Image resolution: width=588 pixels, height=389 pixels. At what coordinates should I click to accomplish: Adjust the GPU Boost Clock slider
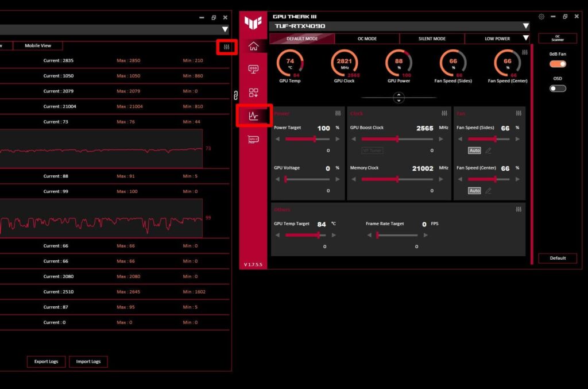pyautogui.click(x=397, y=139)
